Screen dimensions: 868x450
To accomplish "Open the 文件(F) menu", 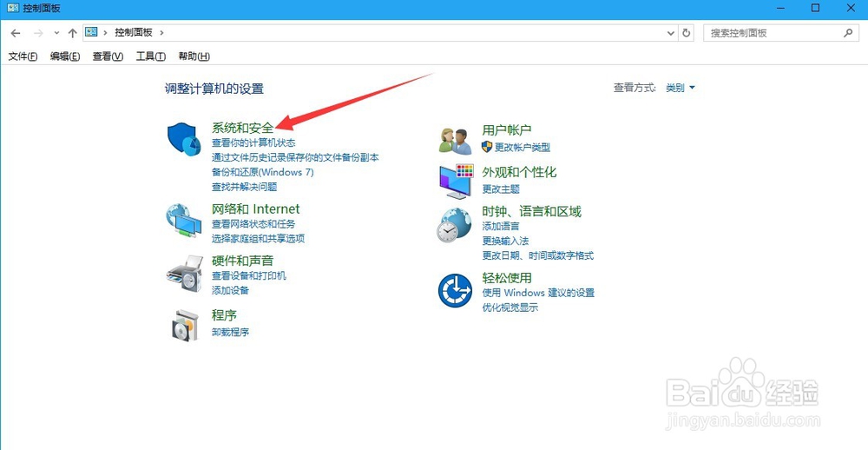I will point(23,56).
